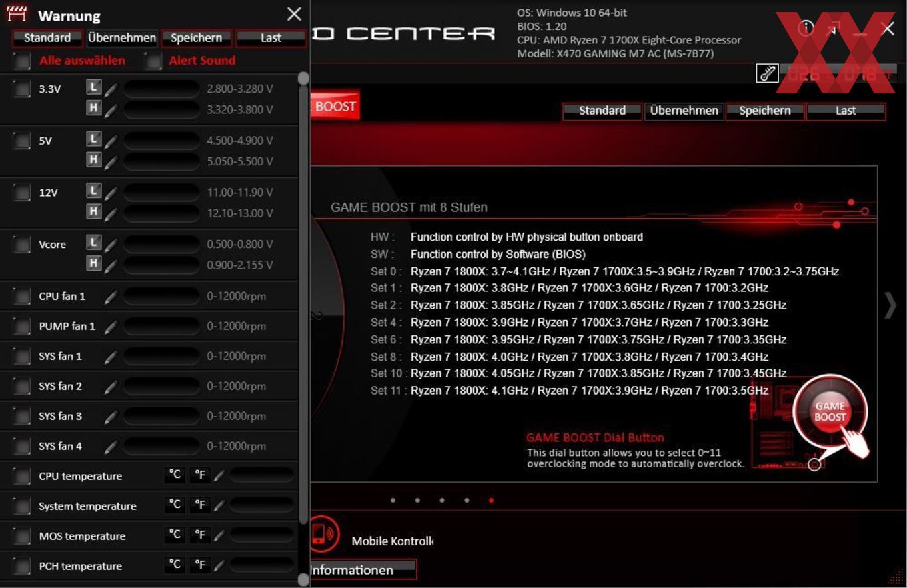Open the Informationen tab
This screenshot has width=907, height=588.
(363, 570)
